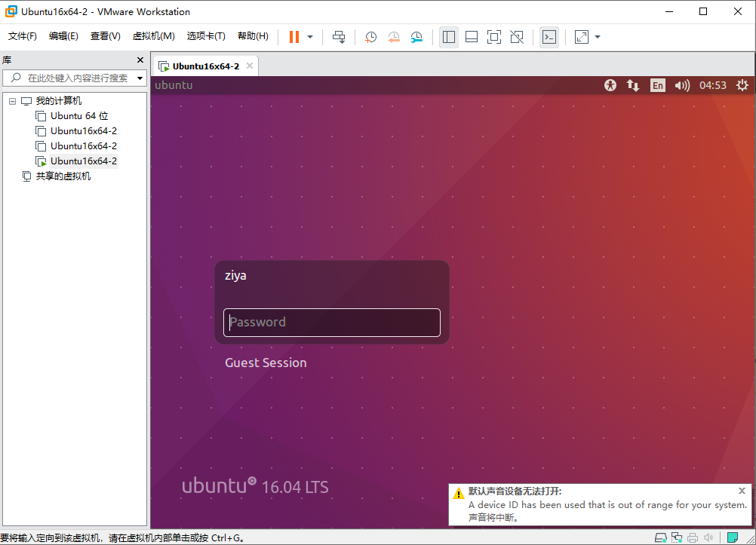Select the Ubuntu 64 位 virtual machine
The image size is (756, 545).
click(x=79, y=115)
